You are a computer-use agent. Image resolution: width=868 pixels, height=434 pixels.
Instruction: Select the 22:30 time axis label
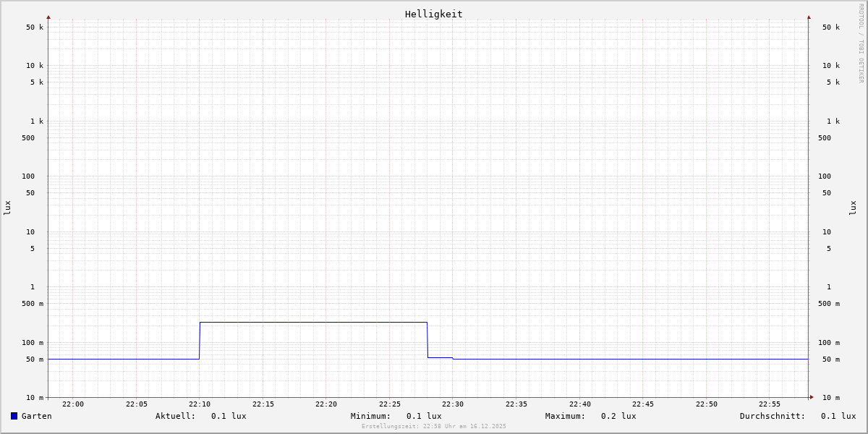tap(453, 404)
